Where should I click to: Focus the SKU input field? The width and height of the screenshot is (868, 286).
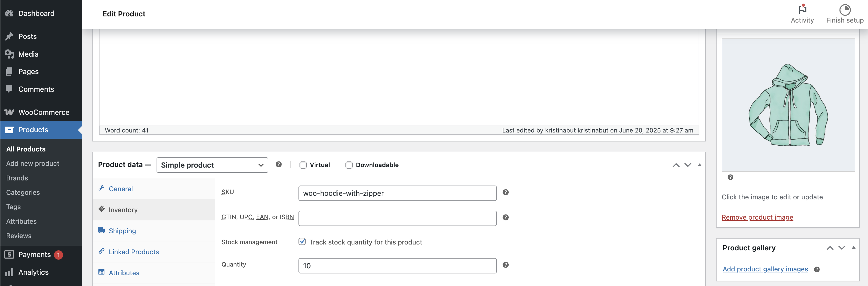point(397,193)
